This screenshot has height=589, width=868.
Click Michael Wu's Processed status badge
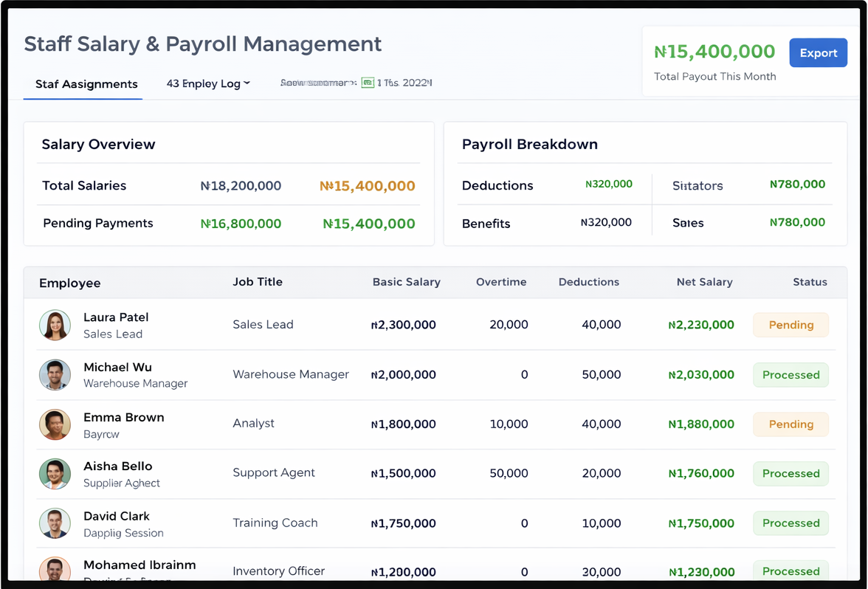coord(790,375)
